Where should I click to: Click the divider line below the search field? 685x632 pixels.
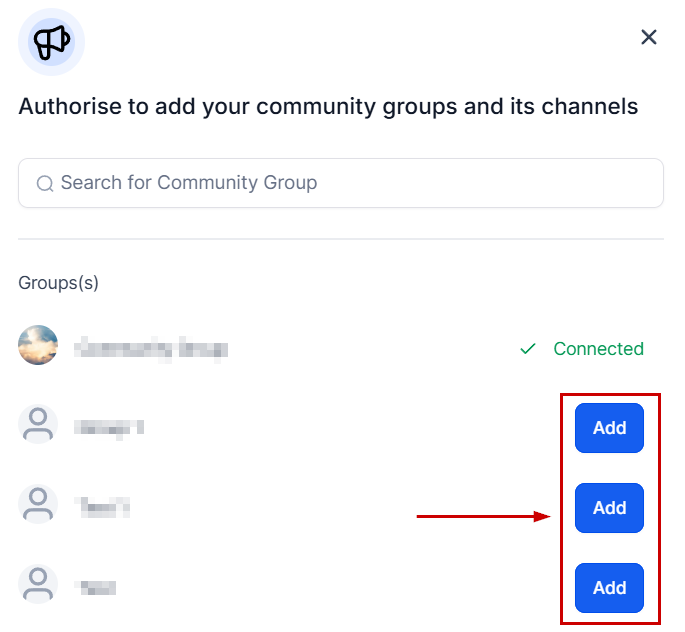(341, 239)
